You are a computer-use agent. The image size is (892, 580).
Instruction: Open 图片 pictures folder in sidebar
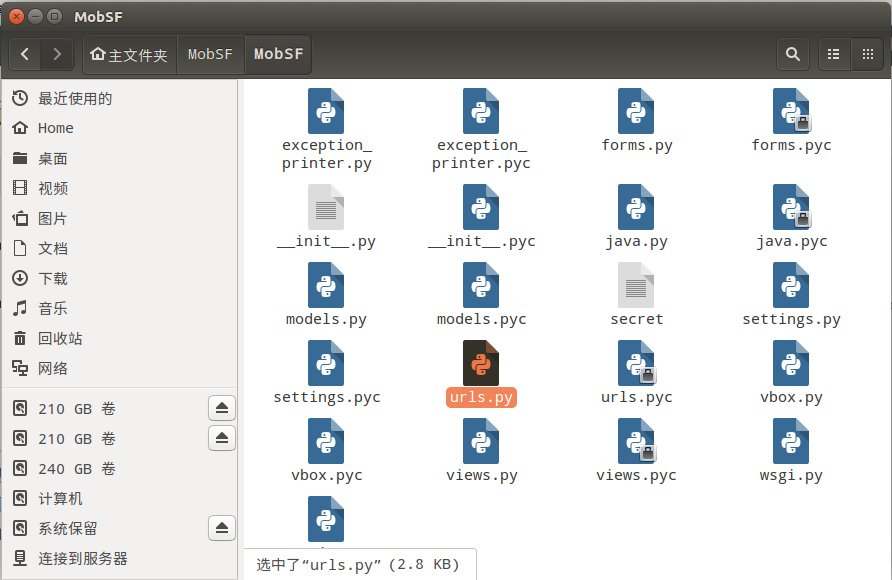click(x=119, y=218)
